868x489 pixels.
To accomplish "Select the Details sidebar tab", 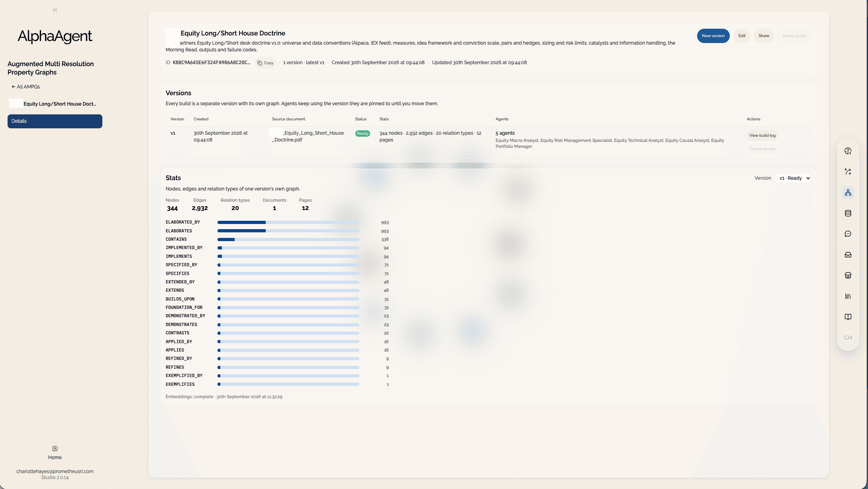I will tap(55, 121).
